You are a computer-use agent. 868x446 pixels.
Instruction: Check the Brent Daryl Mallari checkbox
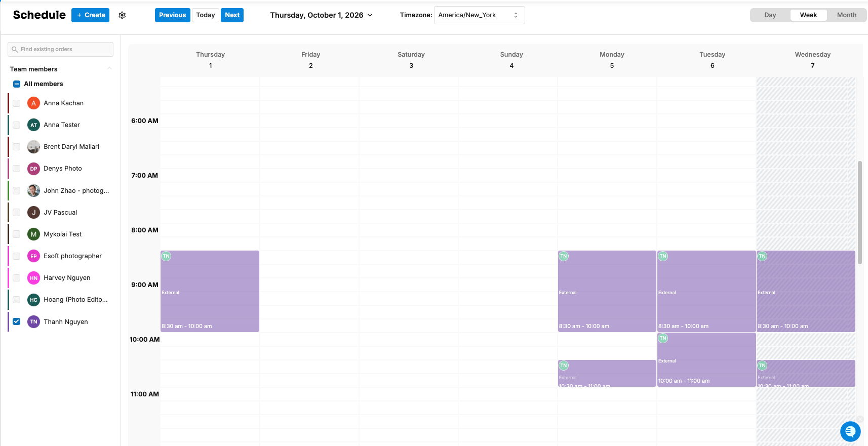pyautogui.click(x=17, y=147)
